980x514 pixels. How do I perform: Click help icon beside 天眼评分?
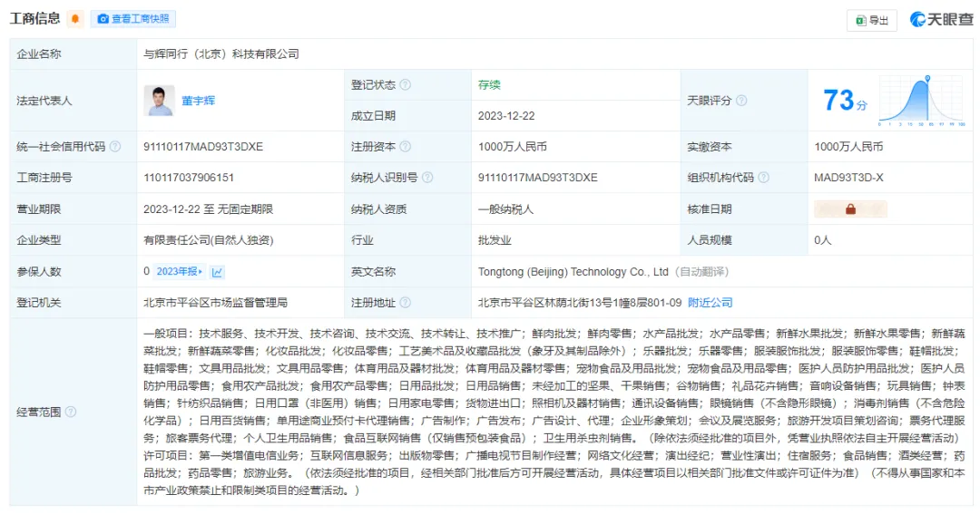[741, 101]
